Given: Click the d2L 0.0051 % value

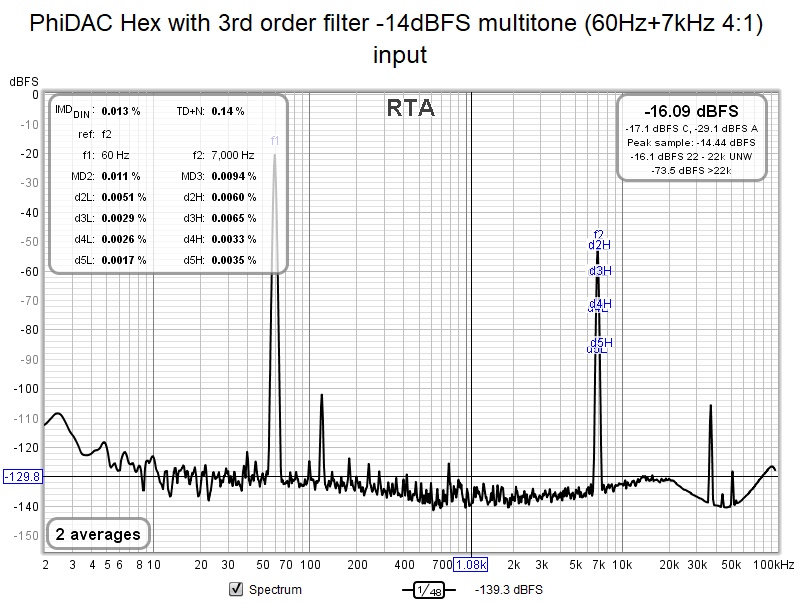Looking at the screenshot, I should pos(124,197).
